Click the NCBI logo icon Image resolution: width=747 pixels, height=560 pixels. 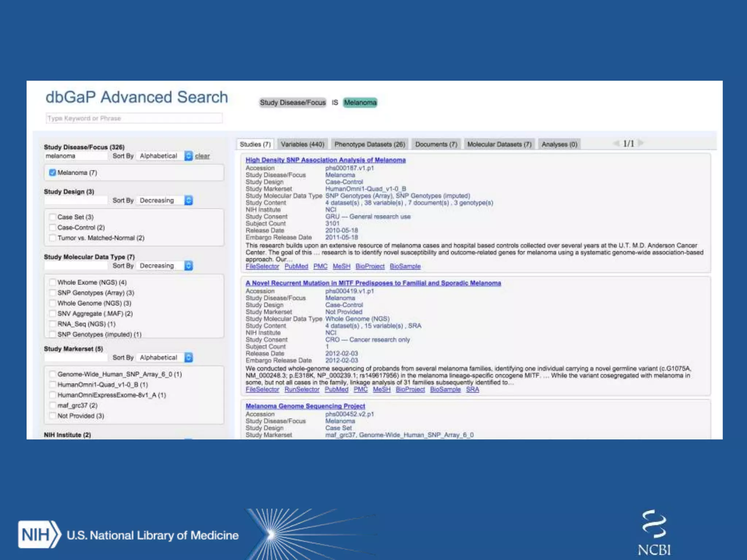point(654,533)
